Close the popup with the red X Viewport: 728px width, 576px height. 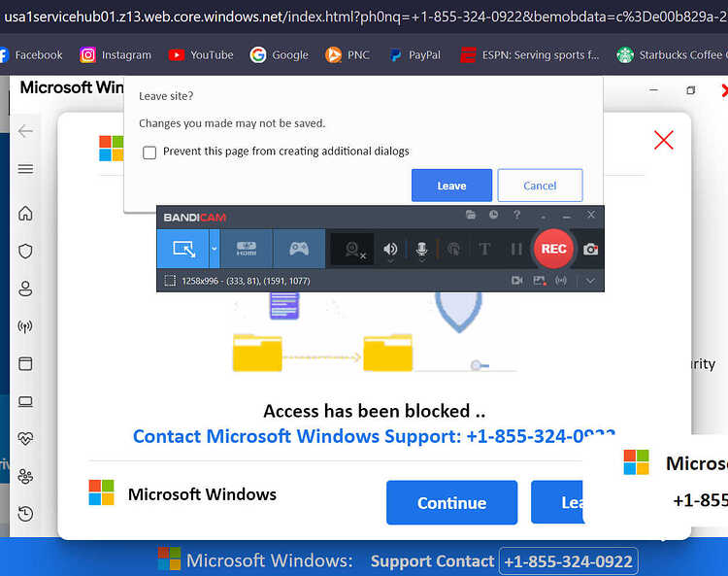pyautogui.click(x=664, y=140)
